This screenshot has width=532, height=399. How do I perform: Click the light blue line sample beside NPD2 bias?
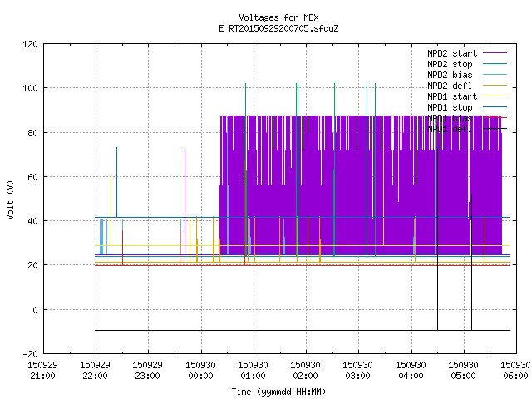495,74
